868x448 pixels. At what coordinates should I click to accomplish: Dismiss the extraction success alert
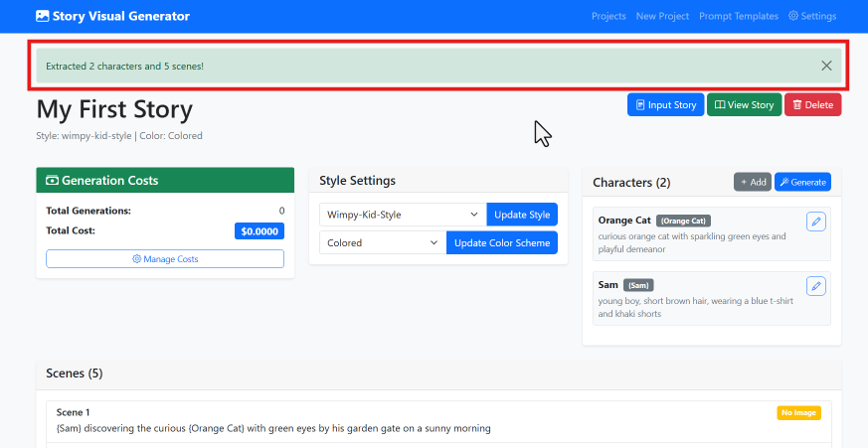[826, 66]
